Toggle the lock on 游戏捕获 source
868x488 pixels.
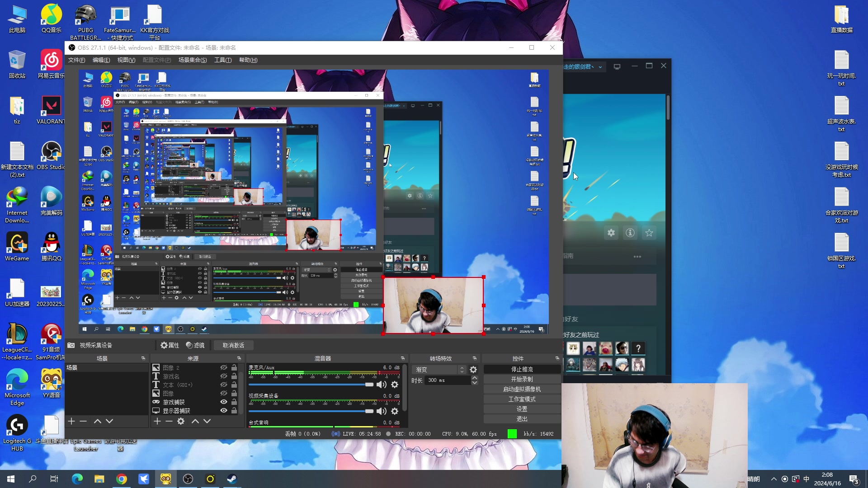[x=234, y=402]
